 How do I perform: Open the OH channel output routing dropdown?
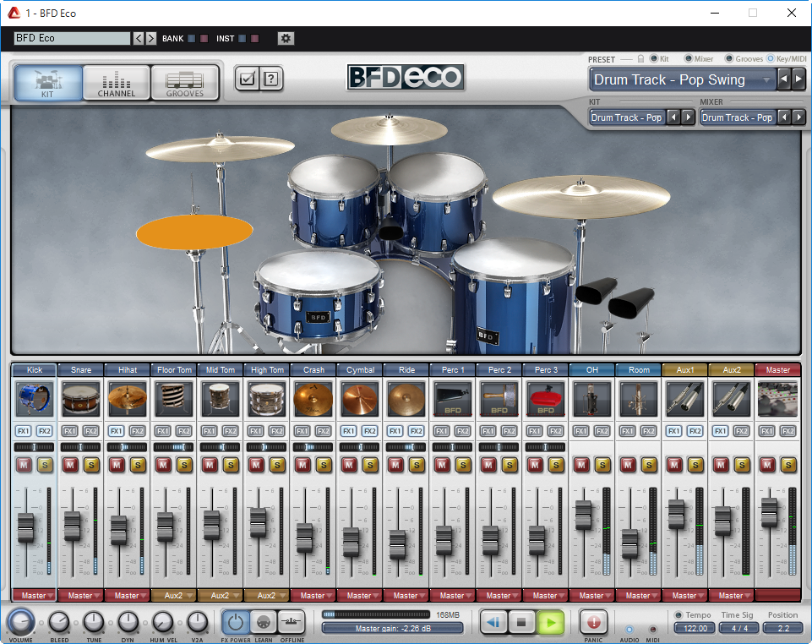(x=592, y=595)
